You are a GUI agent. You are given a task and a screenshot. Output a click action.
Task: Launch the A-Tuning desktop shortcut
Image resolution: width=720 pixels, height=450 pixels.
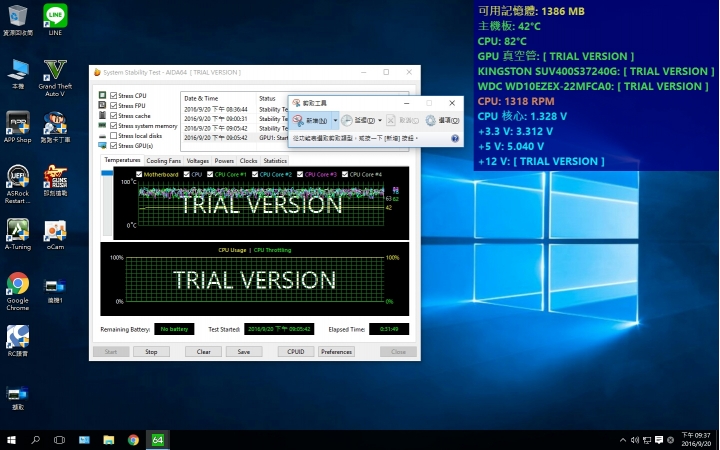(x=17, y=234)
